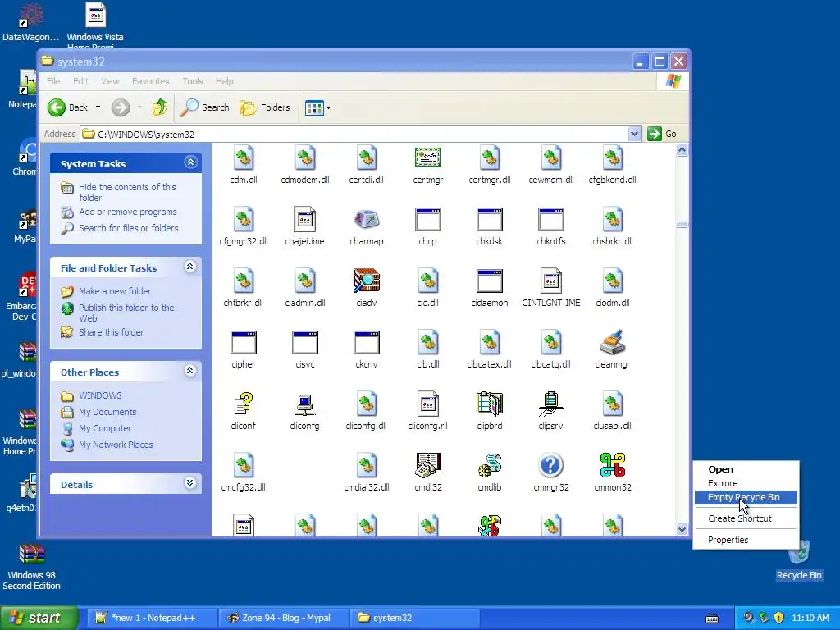Select the clipsrv file icon
The image size is (840, 630).
(550, 404)
